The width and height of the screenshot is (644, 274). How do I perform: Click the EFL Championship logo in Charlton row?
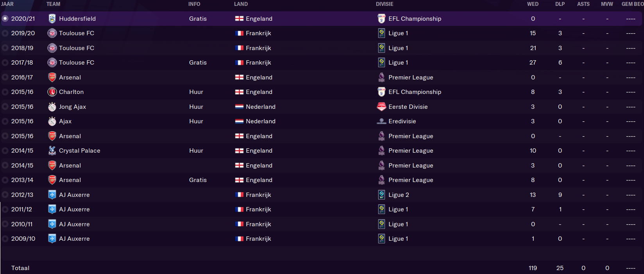point(381,92)
